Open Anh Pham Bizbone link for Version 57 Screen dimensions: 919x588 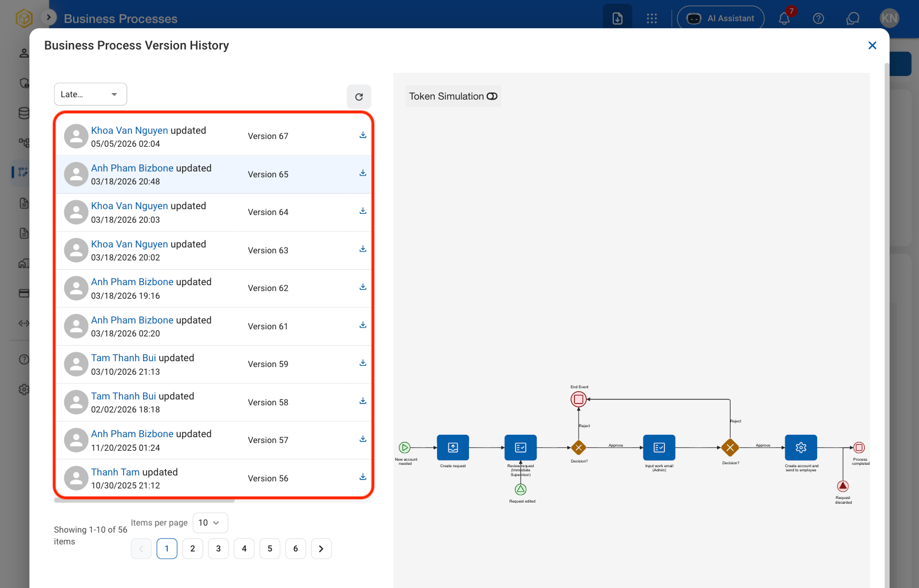point(133,434)
